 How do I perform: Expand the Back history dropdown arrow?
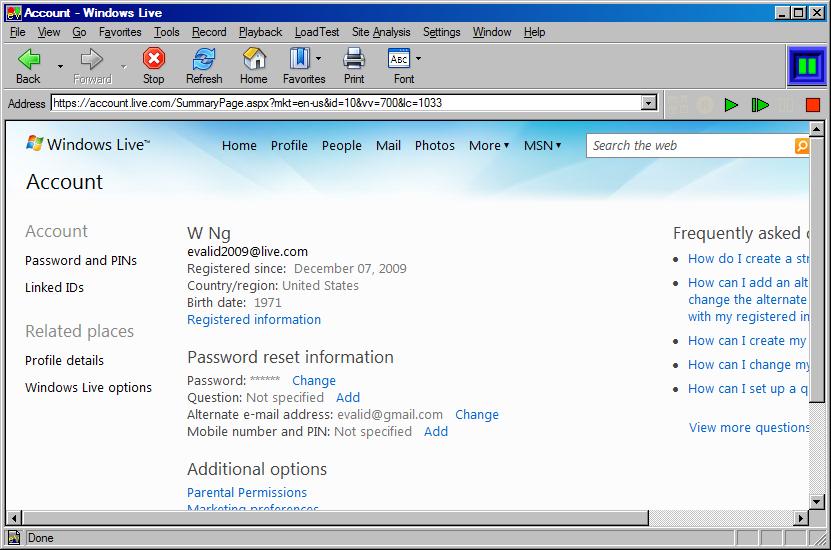click(x=60, y=66)
